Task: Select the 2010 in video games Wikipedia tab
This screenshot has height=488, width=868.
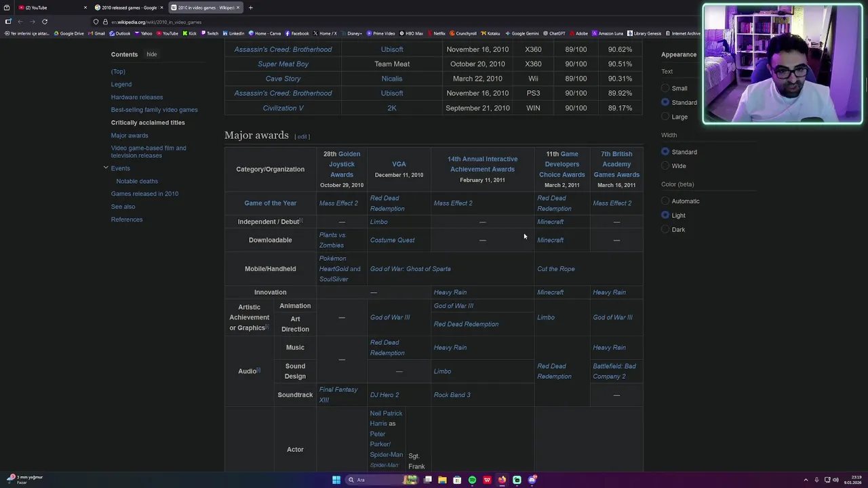Action: pos(205,7)
